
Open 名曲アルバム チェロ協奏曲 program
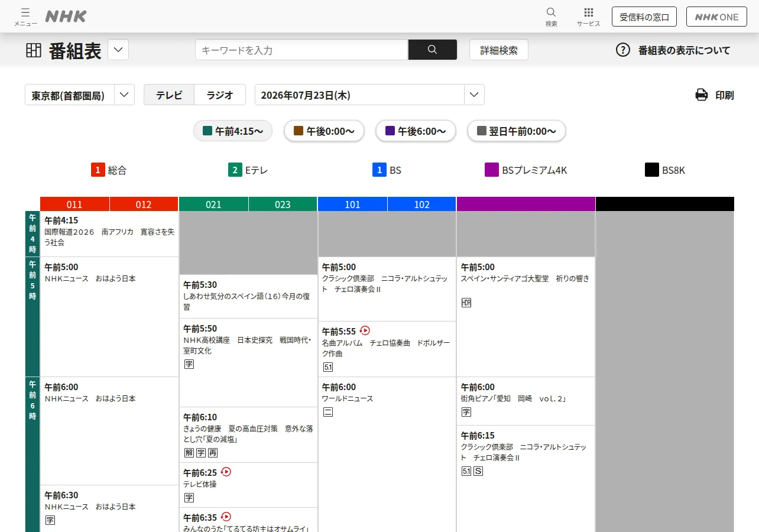point(387,349)
